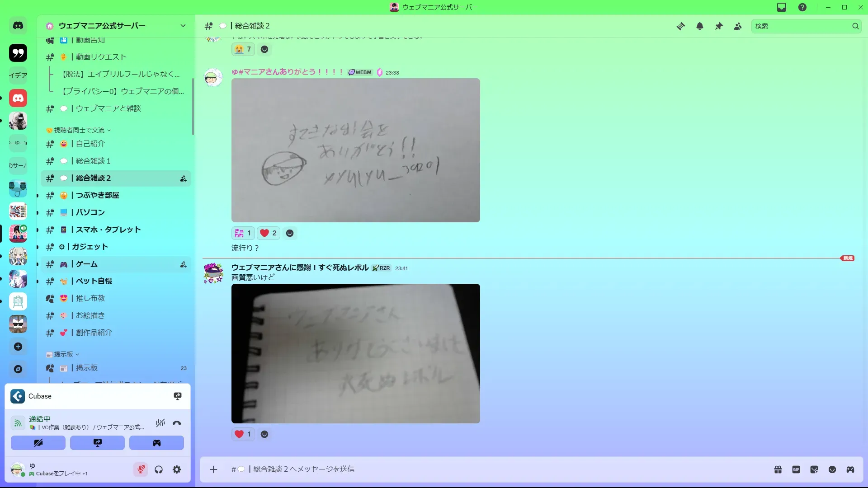Open user settings gear icon
Screen dimensions: 868x488
(x=177, y=469)
